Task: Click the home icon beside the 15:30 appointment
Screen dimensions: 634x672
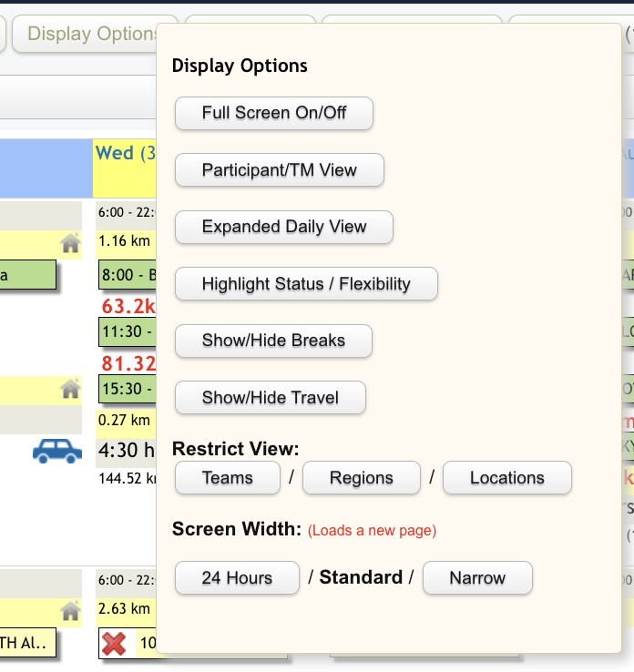Action: [70, 388]
